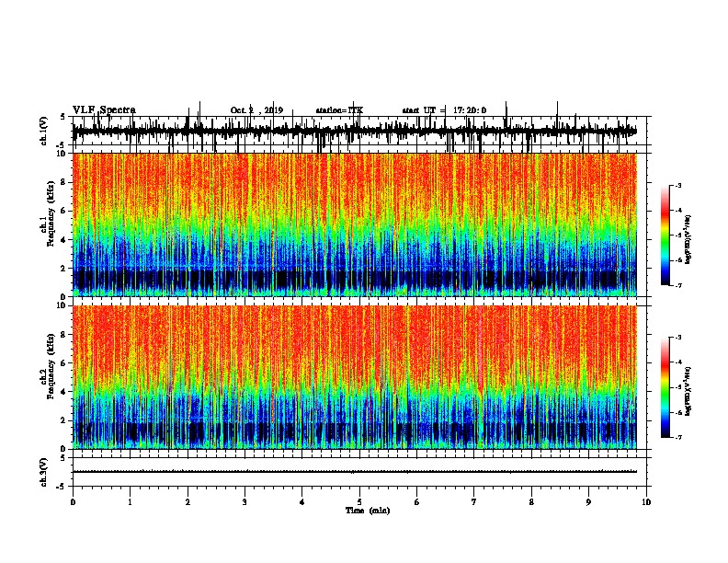Click the ch.1 "Frequency (kHz)" axis label

(51, 213)
